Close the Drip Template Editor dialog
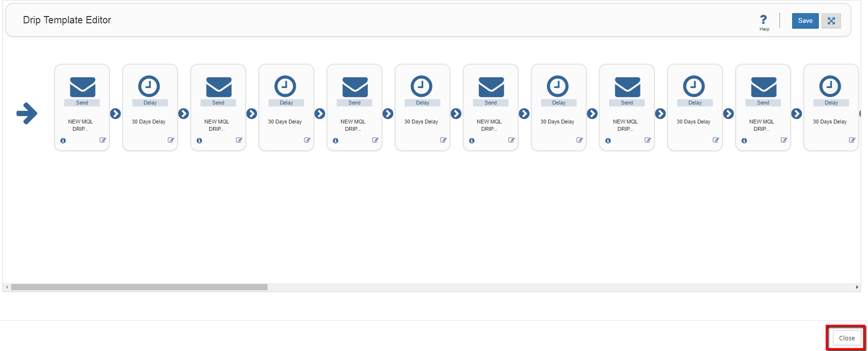868x351 pixels. pos(847,338)
